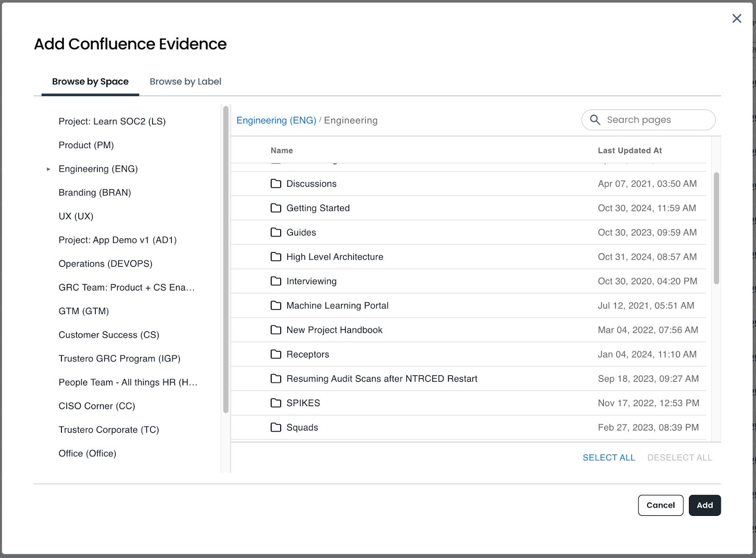Click date Jul 12, 2021, 05:51 AM
The image size is (756, 558).
[x=646, y=305]
